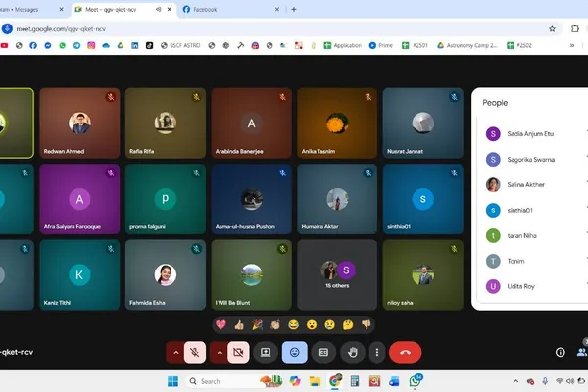Image resolution: width=588 pixels, height=392 pixels.
Task: Open video settings arrow beside the camera button
Action: click(220, 352)
